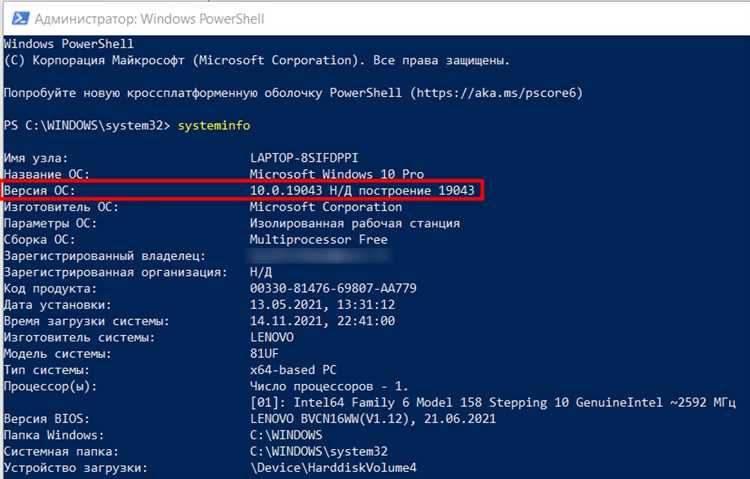750x479 pixels.
Task: Click the label 'Версия BIOS:'
Action: point(46,419)
